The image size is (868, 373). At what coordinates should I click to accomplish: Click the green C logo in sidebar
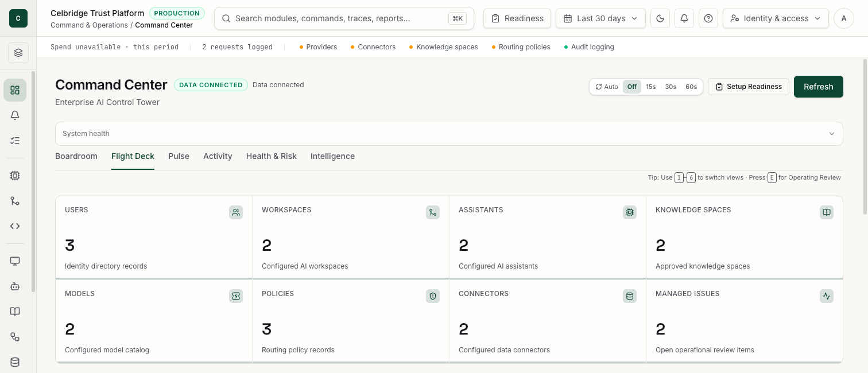tap(18, 18)
